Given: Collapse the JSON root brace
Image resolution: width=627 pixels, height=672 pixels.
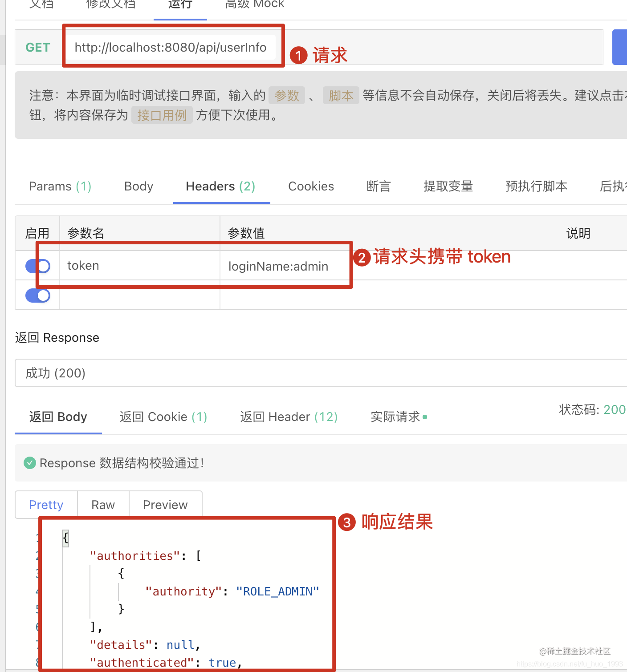Looking at the screenshot, I should (x=65, y=538).
